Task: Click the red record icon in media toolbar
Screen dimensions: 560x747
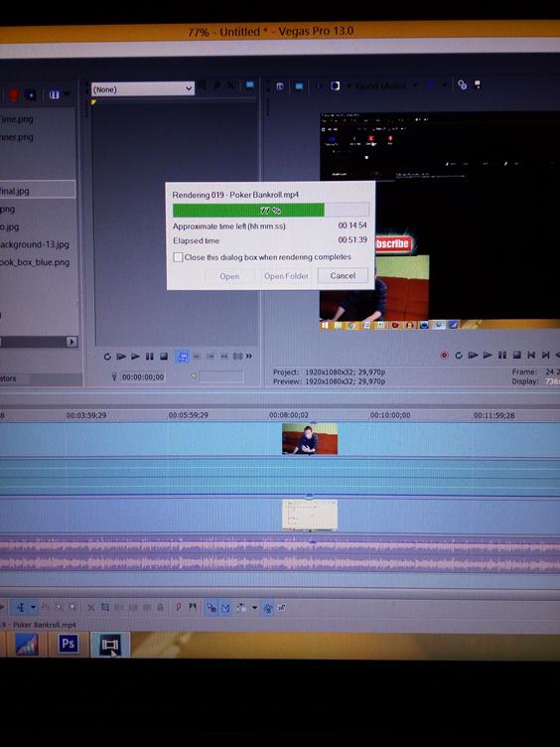Action: pyautogui.click(x=13, y=95)
